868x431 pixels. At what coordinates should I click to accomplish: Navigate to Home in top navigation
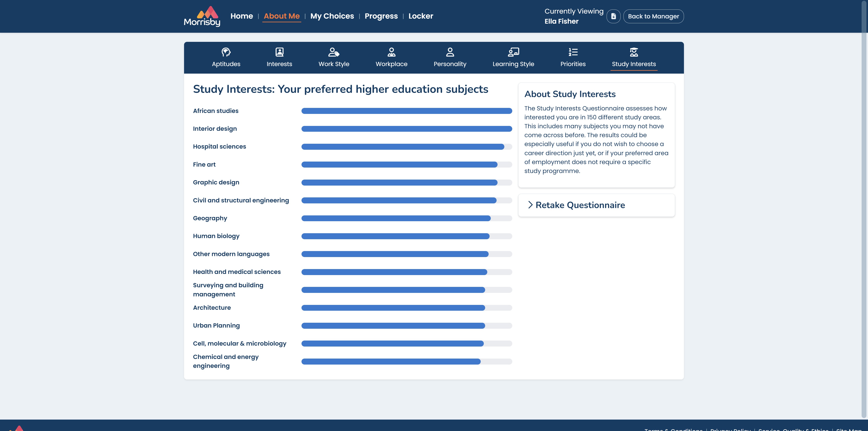point(242,16)
